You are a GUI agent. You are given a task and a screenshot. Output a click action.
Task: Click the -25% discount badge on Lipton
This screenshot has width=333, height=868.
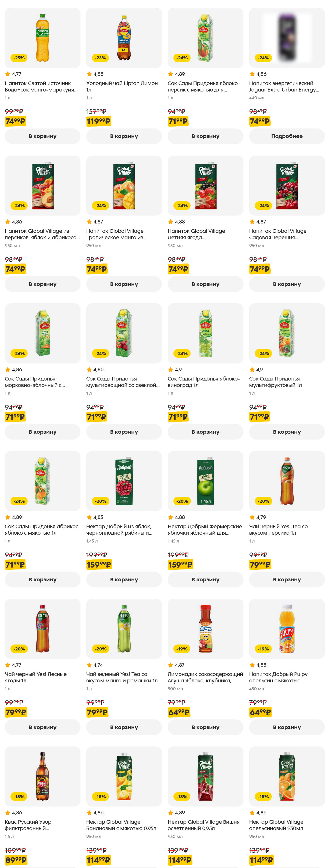pos(100,58)
